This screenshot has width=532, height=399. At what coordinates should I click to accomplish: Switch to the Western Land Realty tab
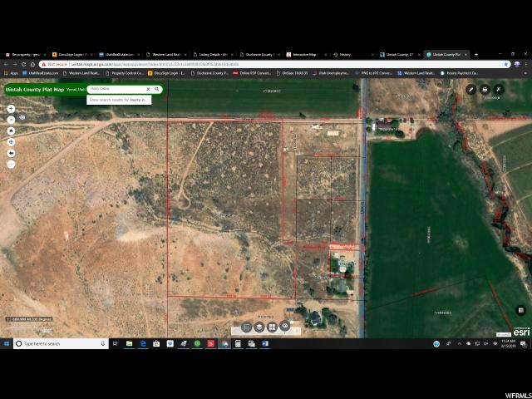coord(165,54)
